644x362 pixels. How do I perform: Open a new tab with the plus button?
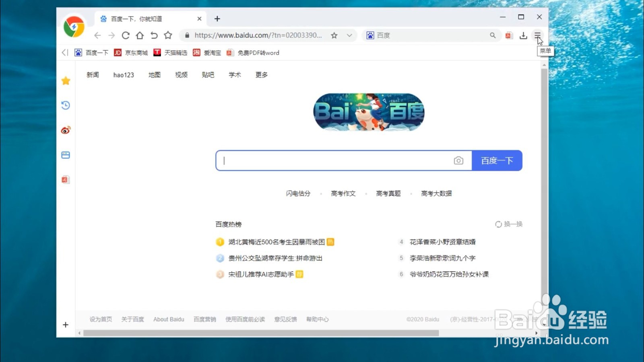[217, 19]
